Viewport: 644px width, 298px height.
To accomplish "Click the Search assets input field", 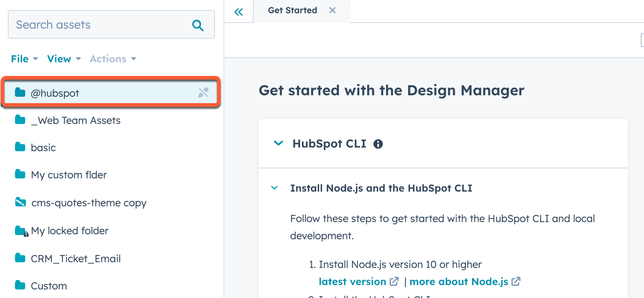I will tap(111, 24).
